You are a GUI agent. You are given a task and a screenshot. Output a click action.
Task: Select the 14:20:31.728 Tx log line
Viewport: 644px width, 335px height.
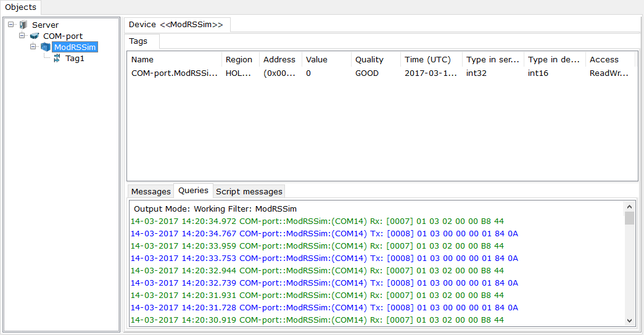coord(324,307)
